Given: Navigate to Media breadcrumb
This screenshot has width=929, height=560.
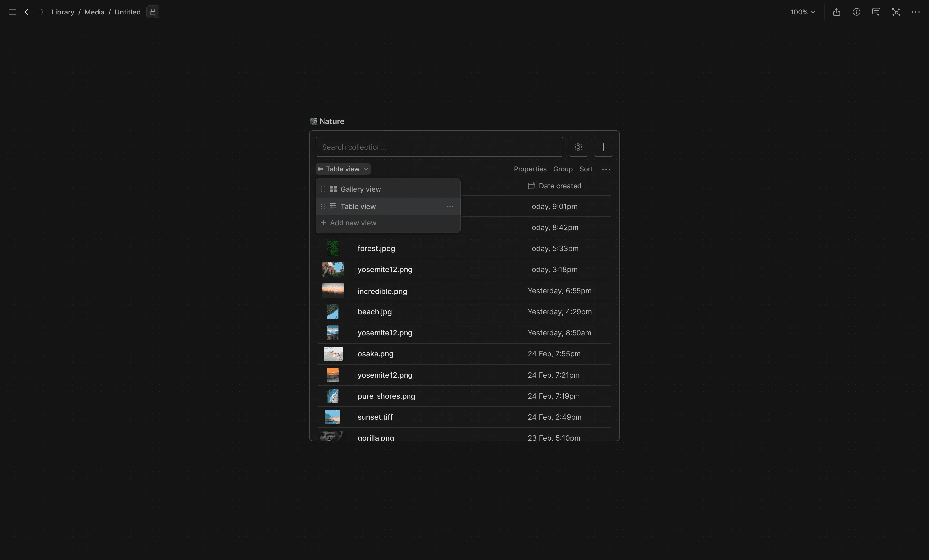Looking at the screenshot, I should point(94,12).
